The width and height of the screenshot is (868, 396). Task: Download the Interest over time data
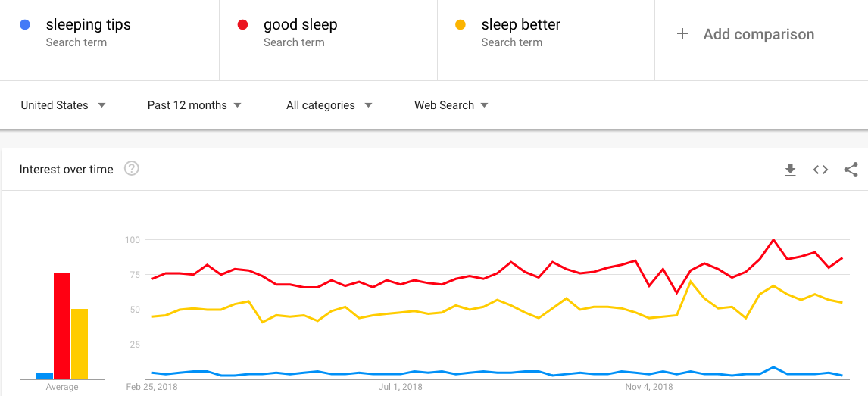[x=790, y=170]
